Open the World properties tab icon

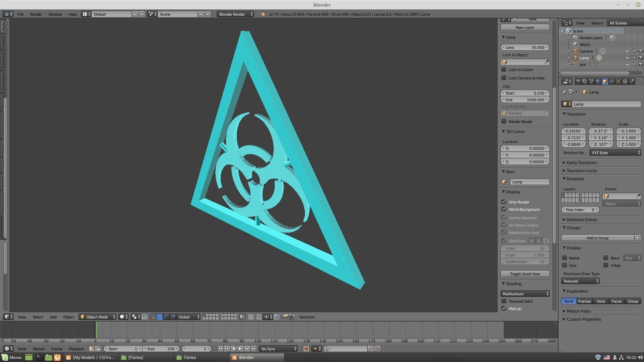tap(598, 81)
